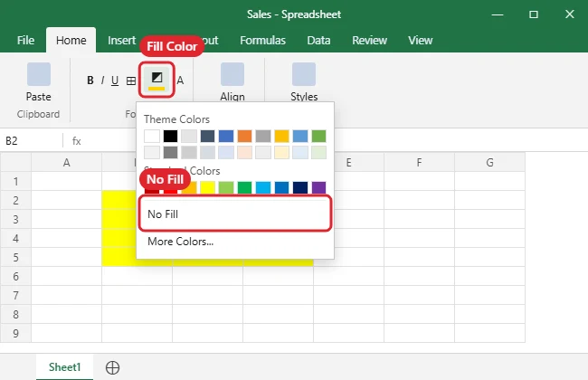The height and width of the screenshot is (380, 588).
Task: Switch to the Home tab
Action: [71, 40]
